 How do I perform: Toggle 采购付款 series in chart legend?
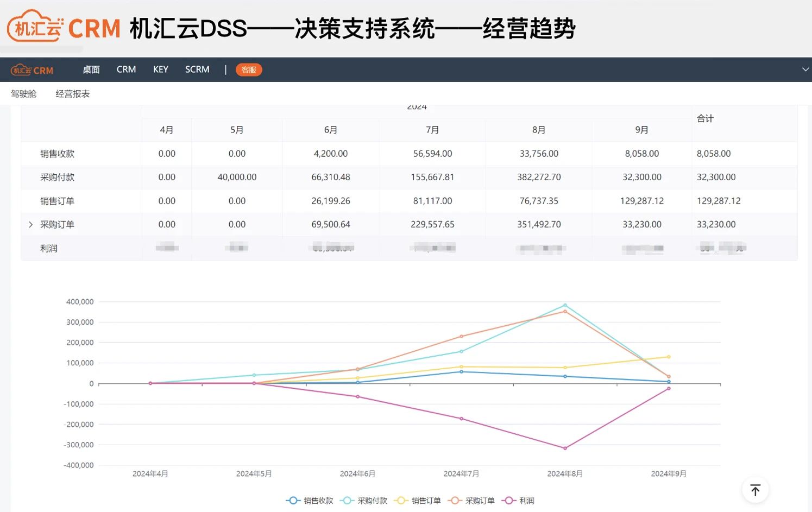pos(363,501)
